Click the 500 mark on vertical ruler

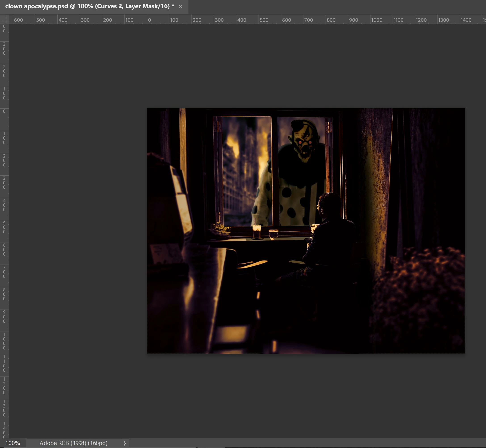pos(4,227)
